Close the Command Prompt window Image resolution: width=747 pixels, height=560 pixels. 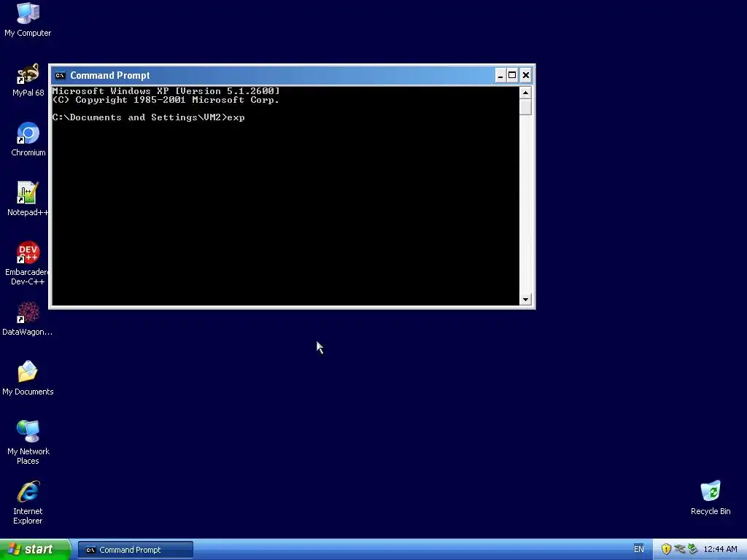(x=526, y=75)
